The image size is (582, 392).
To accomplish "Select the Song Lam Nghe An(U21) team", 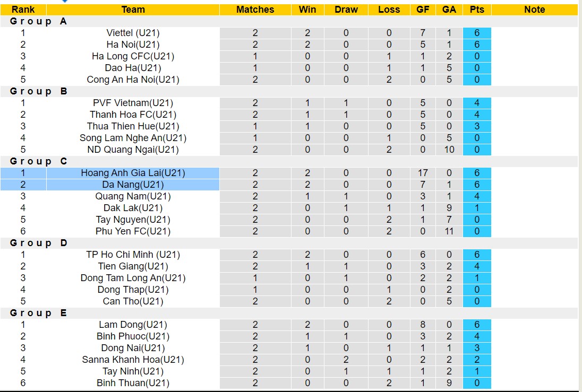I will pos(133,138).
